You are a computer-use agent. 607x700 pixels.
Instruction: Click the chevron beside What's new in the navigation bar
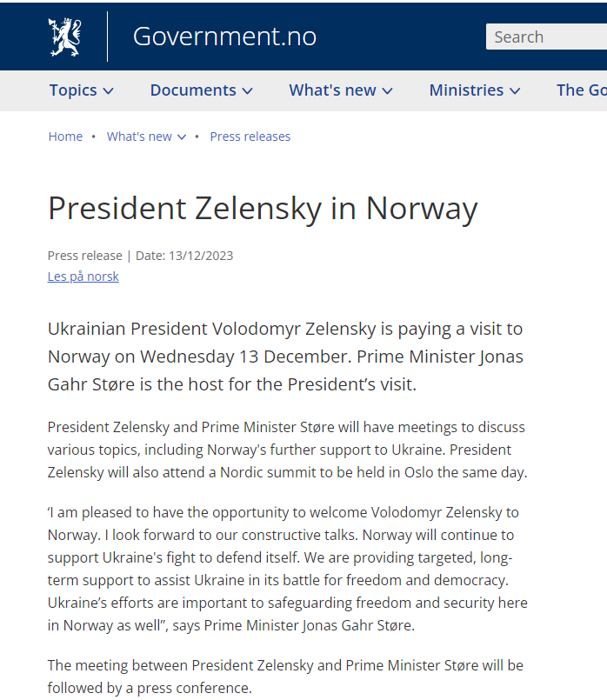(388, 91)
